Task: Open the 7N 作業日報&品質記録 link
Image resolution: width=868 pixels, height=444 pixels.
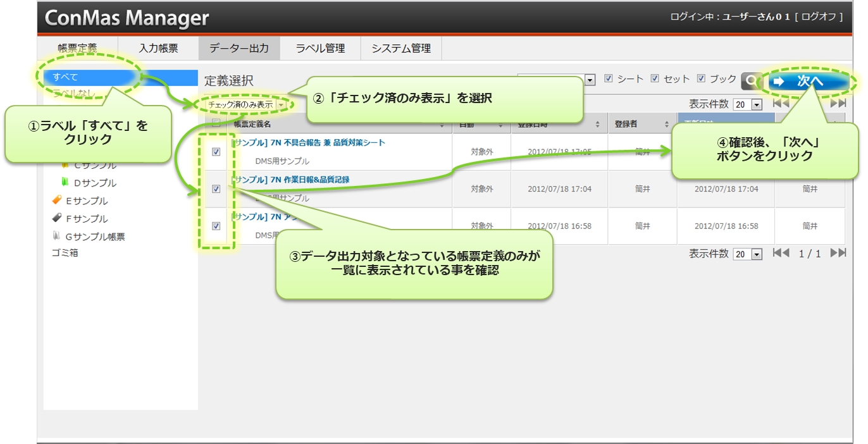Action: click(290, 180)
